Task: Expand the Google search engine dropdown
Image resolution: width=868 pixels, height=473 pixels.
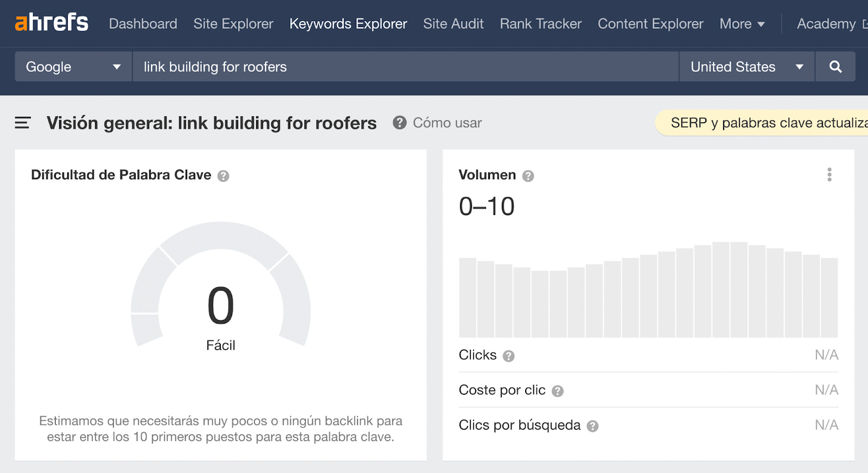Action: pos(73,67)
